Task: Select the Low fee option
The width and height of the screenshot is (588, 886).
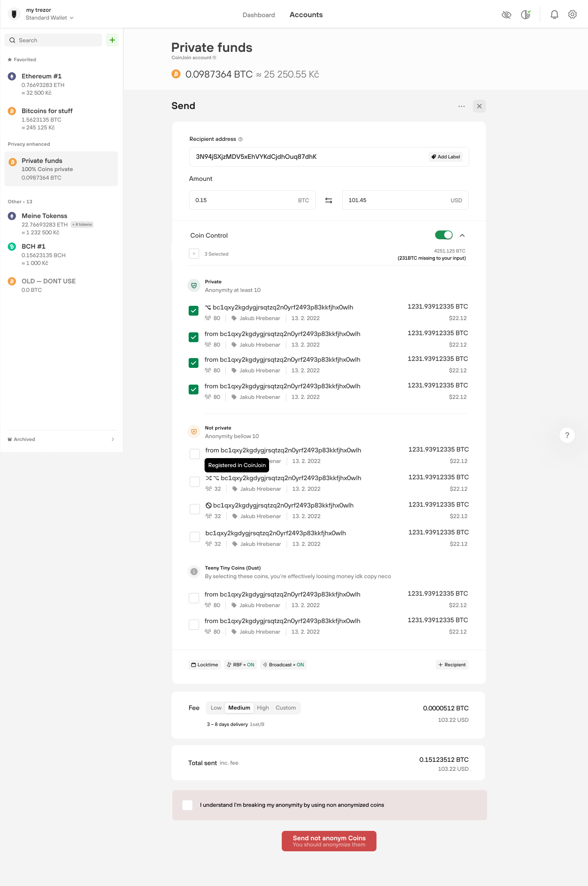Action: pyautogui.click(x=216, y=708)
